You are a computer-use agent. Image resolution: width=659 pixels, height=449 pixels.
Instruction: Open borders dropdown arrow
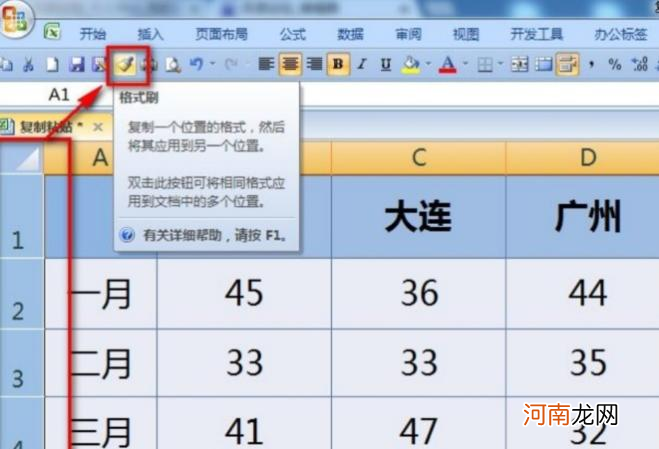coord(500,64)
